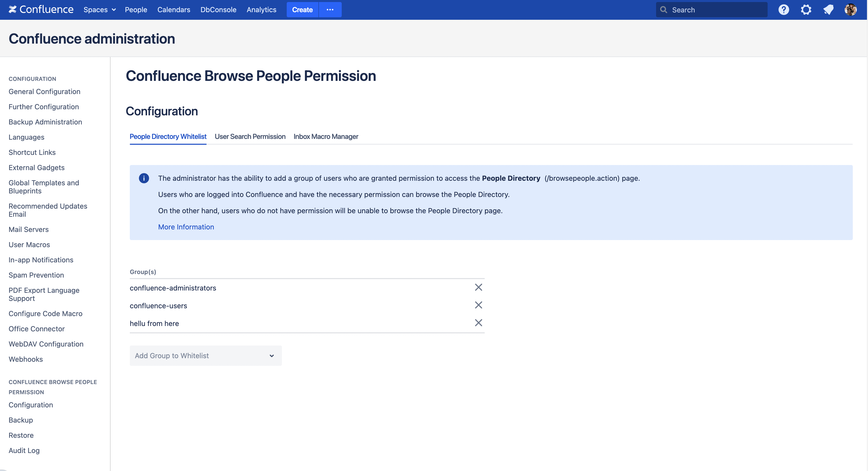Image resolution: width=868 pixels, height=471 pixels.
Task: Remove confluence-users group from whitelist
Action: tap(478, 305)
